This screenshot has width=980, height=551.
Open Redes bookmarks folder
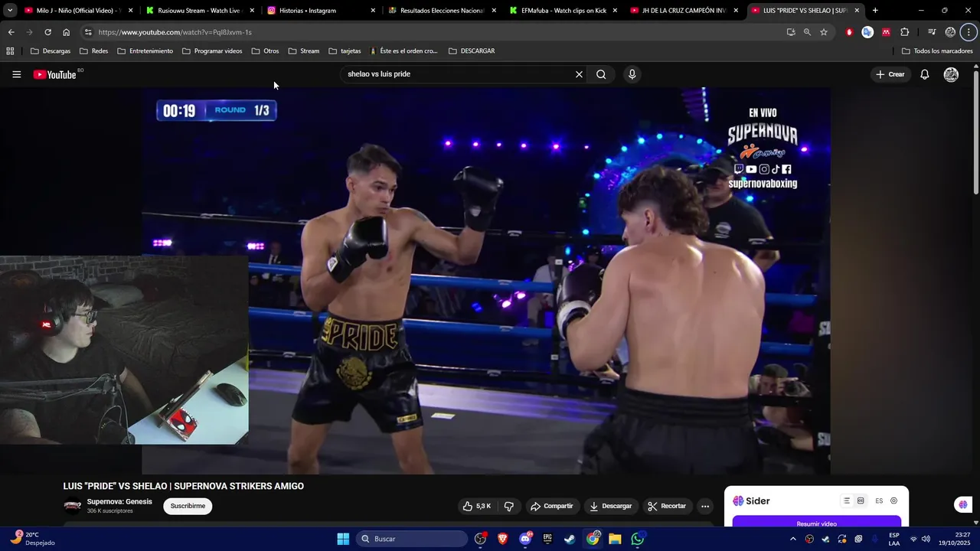coord(94,51)
